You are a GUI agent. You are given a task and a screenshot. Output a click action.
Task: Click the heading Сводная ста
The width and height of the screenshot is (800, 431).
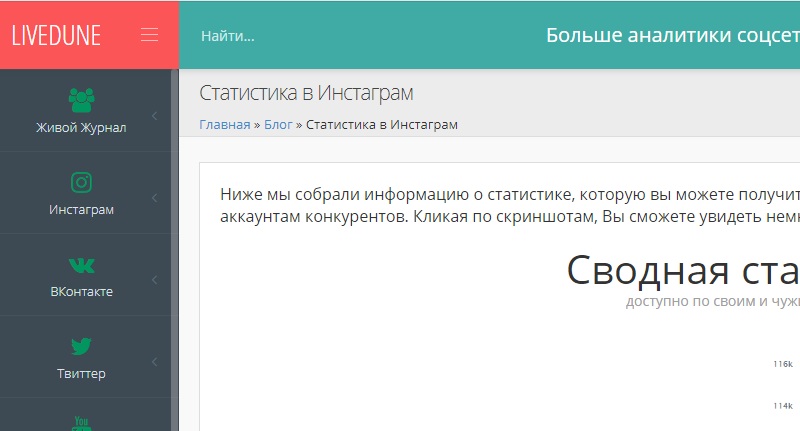(683, 270)
